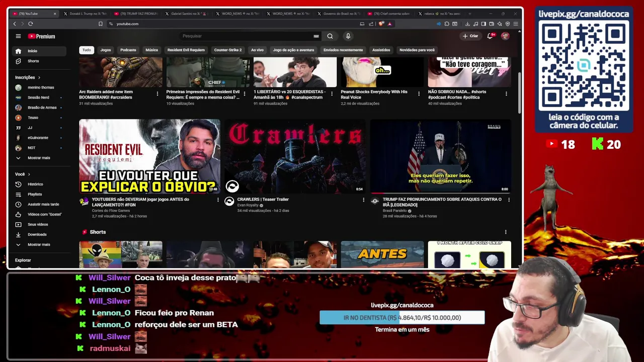644x362 pixels.
Task: Go to the YouTube Premium logo home
Action: tap(42, 36)
